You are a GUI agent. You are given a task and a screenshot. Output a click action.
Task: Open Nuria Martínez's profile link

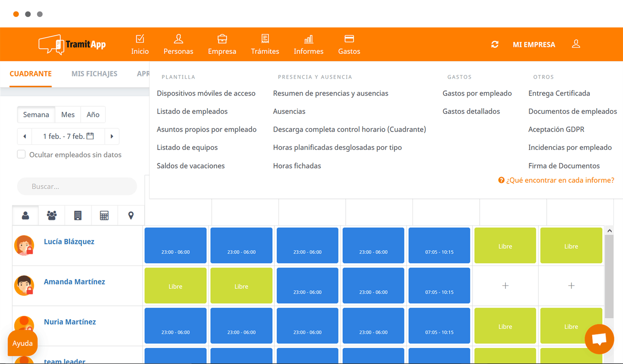70,322
